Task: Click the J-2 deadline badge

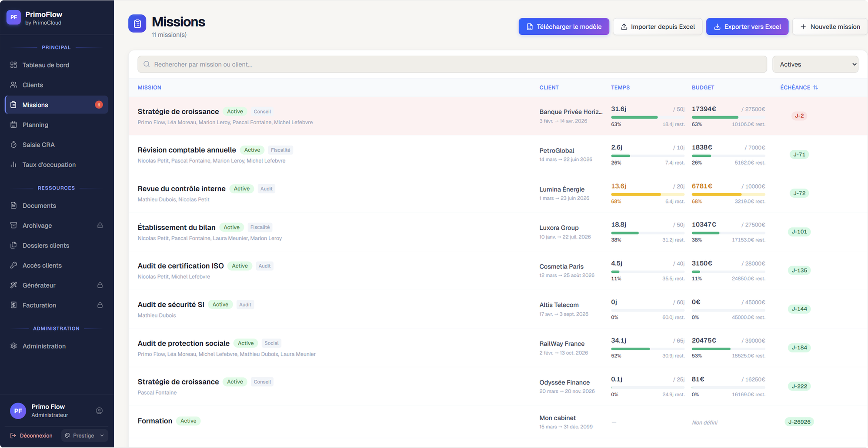Action: point(799,116)
